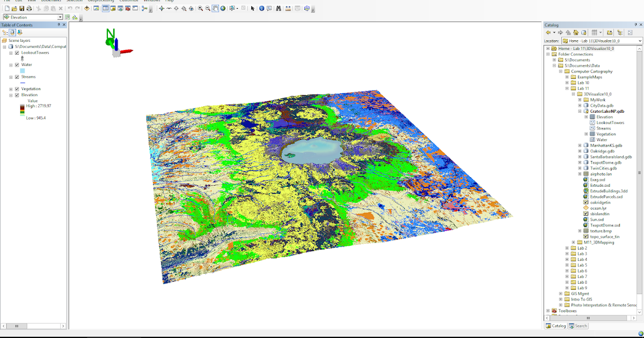
Task: Expand the Lab 2 folder in Catalog
Action: tap(567, 248)
